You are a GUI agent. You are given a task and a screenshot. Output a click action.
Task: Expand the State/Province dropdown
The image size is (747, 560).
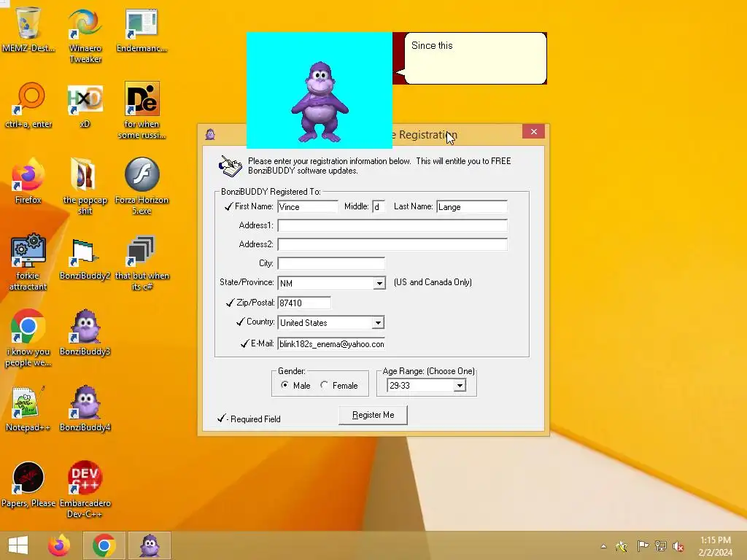pos(379,284)
